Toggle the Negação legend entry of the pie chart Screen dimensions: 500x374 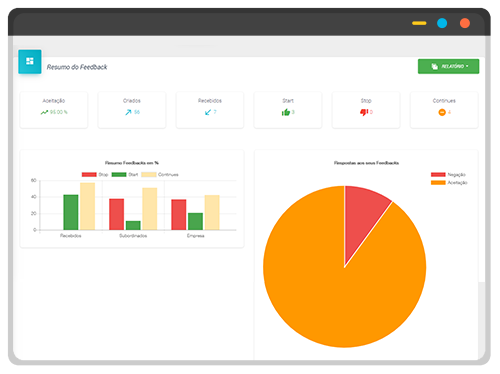tap(448, 174)
